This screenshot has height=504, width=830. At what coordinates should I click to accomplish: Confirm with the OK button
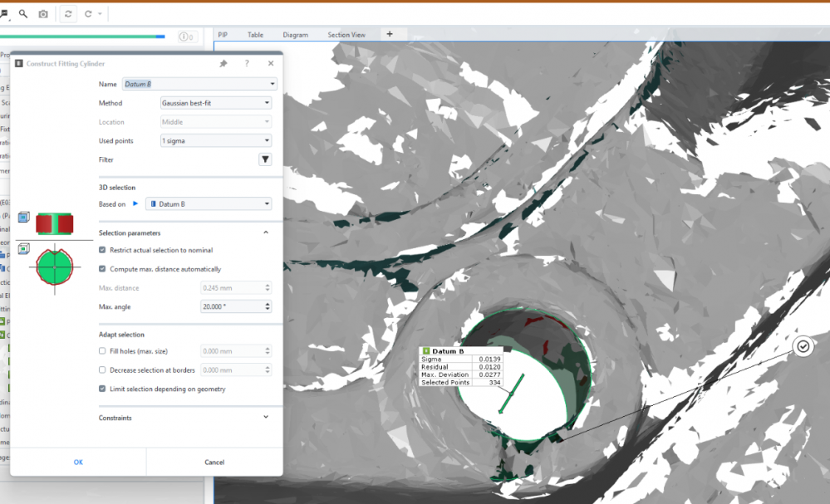click(x=78, y=462)
